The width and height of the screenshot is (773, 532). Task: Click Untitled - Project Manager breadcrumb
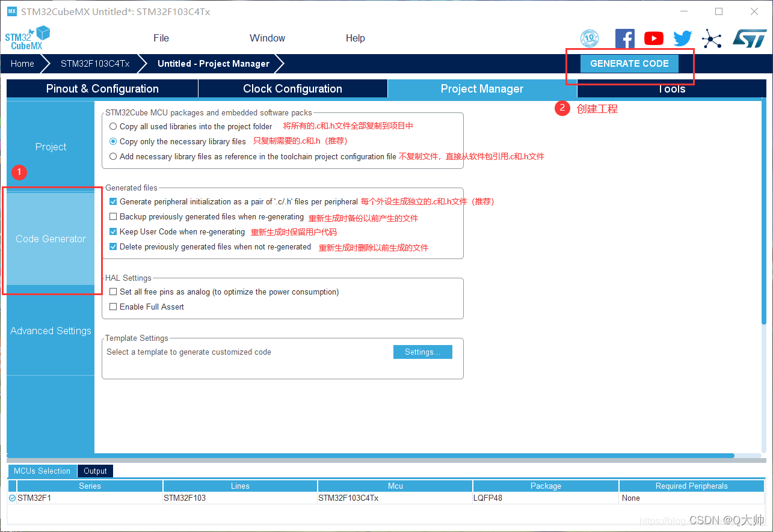(214, 63)
